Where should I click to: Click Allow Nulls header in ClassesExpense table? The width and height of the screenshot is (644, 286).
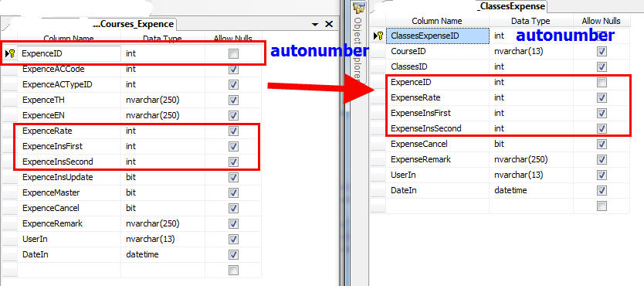click(602, 21)
